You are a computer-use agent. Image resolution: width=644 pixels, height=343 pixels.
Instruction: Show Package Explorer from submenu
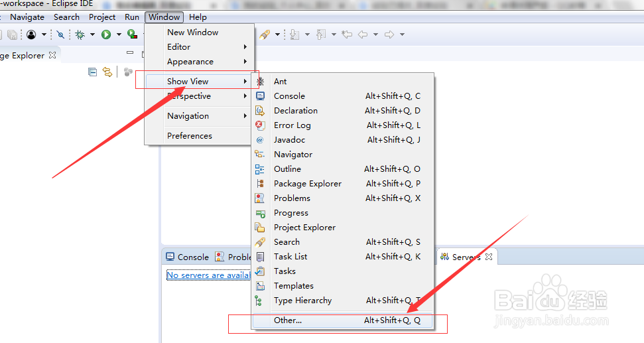(x=343, y=183)
